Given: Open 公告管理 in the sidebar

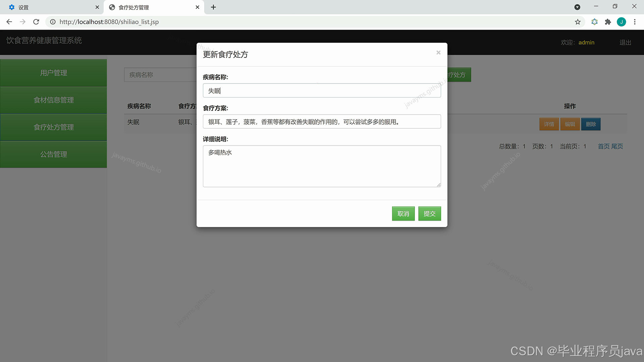Looking at the screenshot, I should 53,154.
